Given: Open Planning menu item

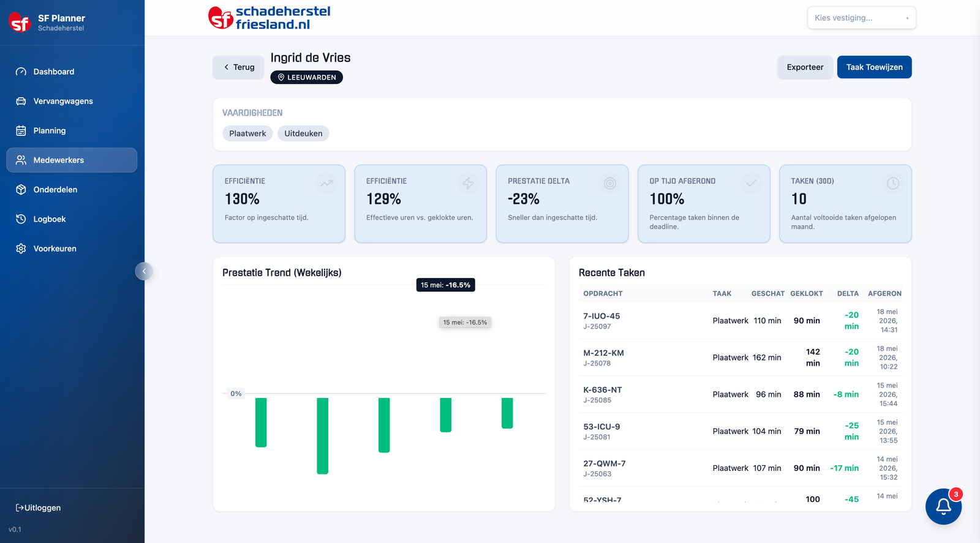Looking at the screenshot, I should (72, 130).
